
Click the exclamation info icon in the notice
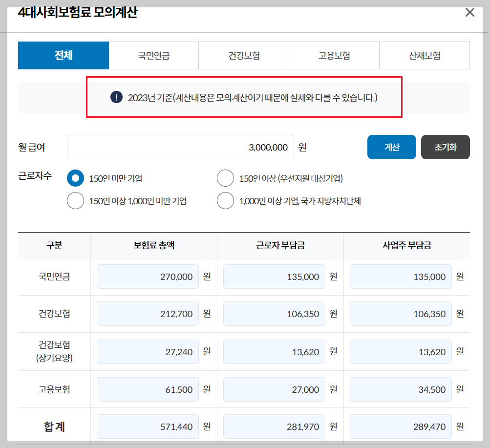[x=116, y=97]
